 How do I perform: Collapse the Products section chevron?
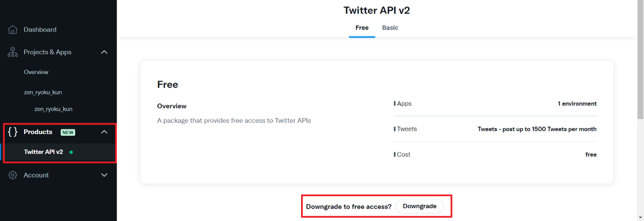(104, 132)
